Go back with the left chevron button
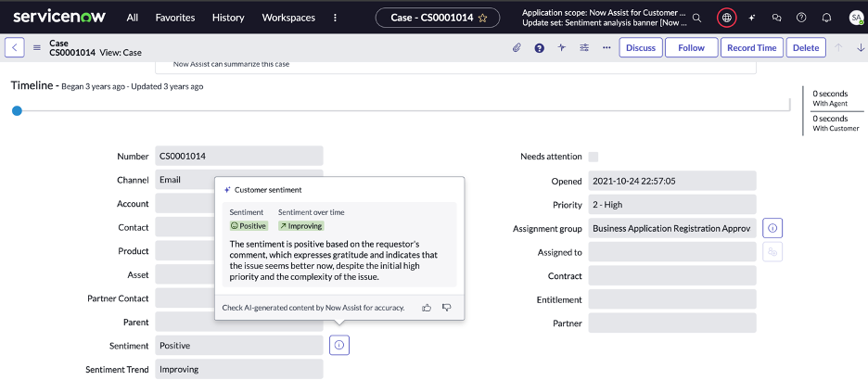Screen dimensions: 868x380 pyautogui.click(x=15, y=47)
